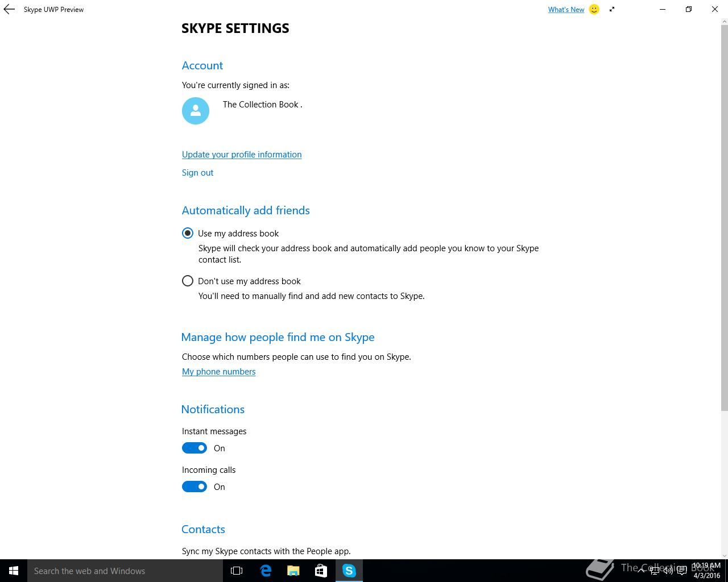
Task: Open the Windows Store from the taskbar
Action: tap(321, 571)
